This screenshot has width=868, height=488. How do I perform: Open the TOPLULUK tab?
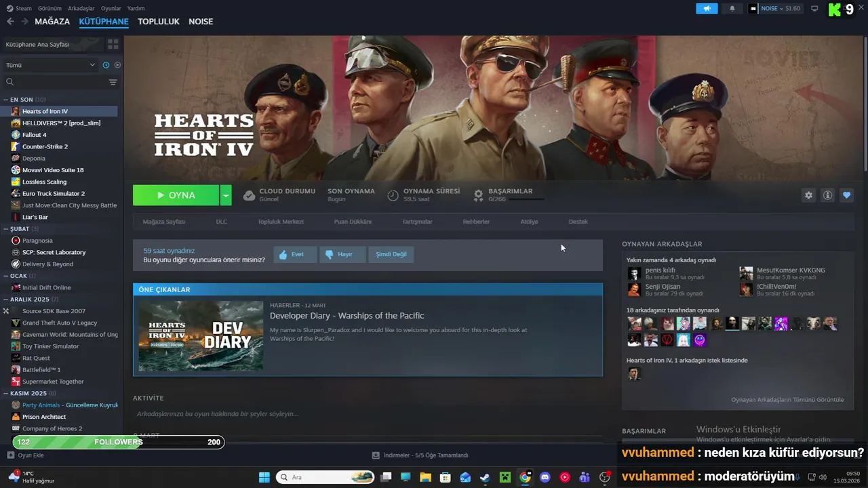point(159,22)
